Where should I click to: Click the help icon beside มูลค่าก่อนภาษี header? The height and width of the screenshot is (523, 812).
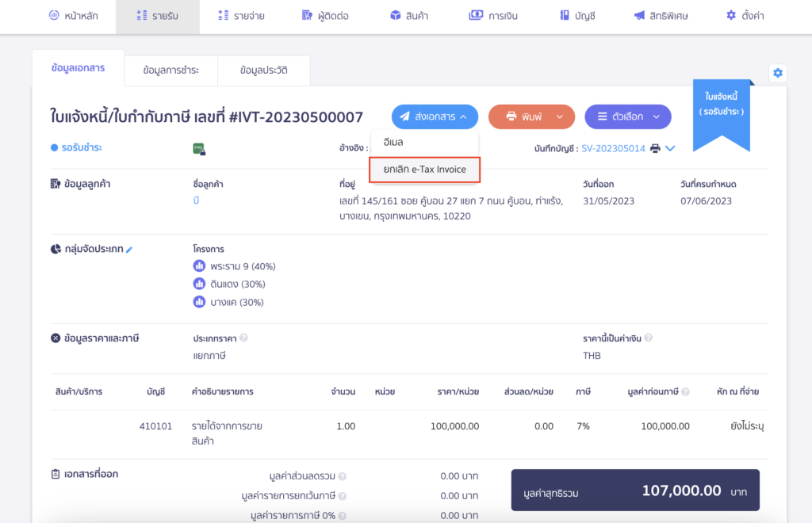tap(686, 391)
